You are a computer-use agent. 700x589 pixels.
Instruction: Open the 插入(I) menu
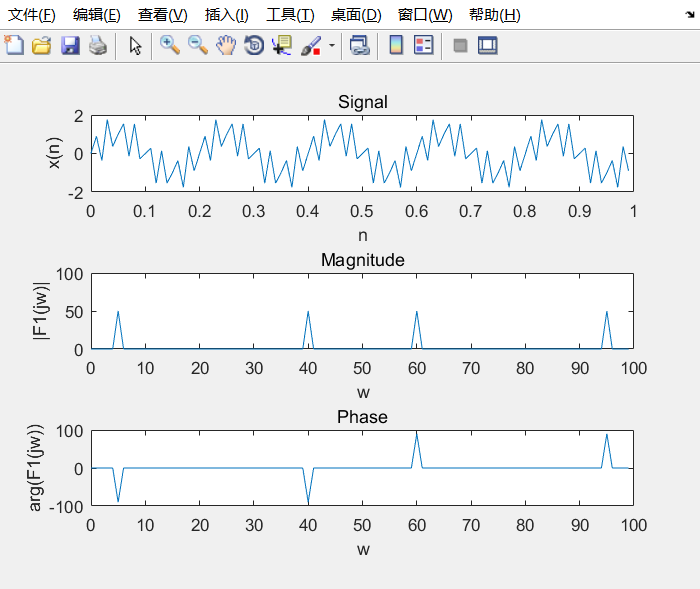click(226, 15)
